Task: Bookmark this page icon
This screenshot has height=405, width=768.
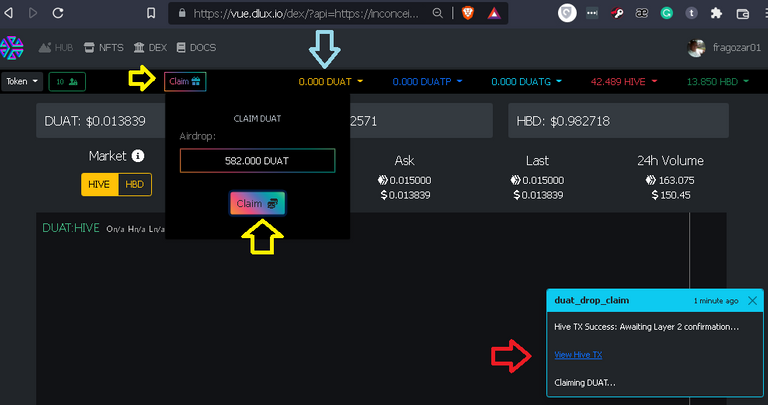Action: coord(151,13)
